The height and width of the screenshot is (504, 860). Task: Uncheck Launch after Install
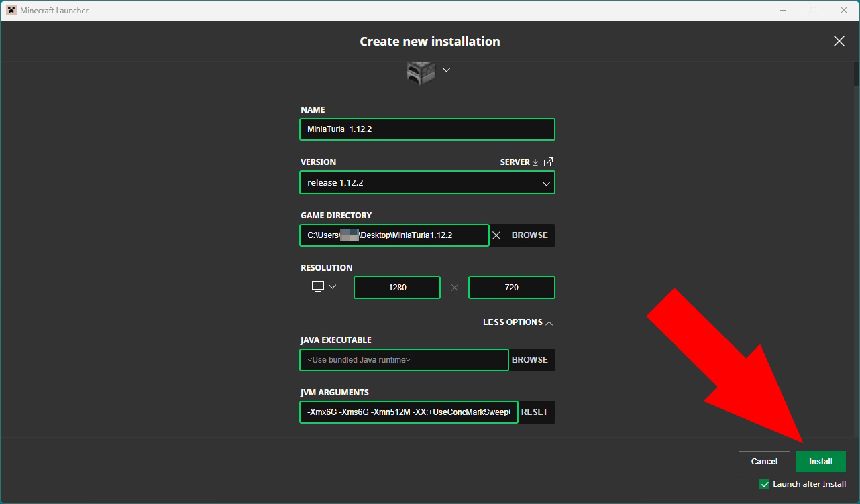[764, 484]
